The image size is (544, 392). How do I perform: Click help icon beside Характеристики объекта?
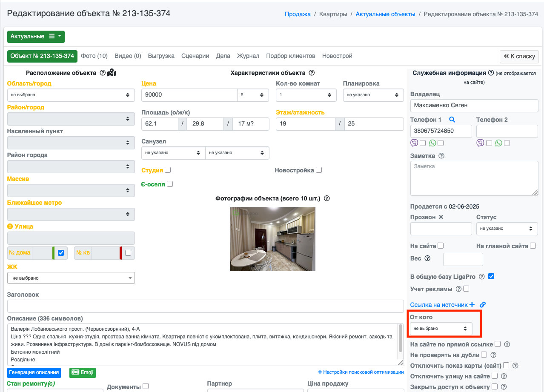(x=312, y=73)
